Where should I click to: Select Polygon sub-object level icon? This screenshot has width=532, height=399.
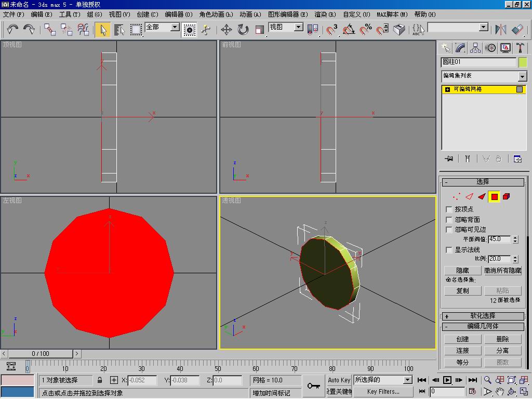495,196
